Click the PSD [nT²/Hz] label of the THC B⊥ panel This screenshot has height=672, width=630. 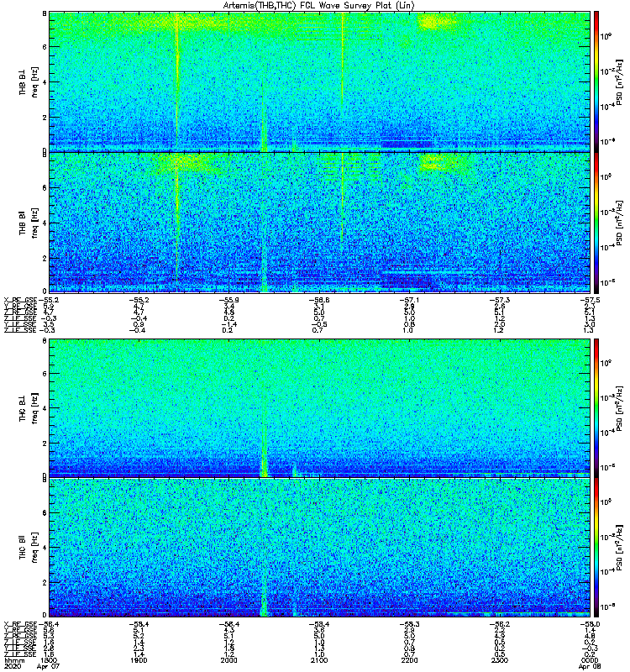(x=619, y=408)
